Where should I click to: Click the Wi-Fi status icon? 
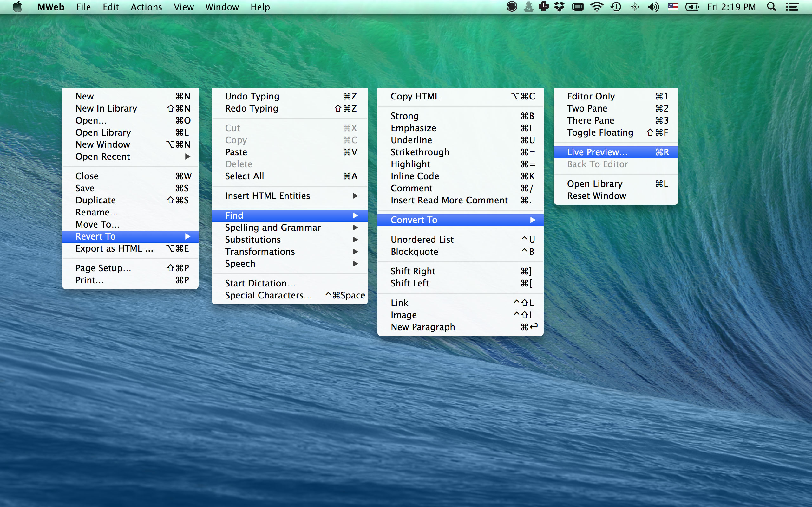click(597, 7)
